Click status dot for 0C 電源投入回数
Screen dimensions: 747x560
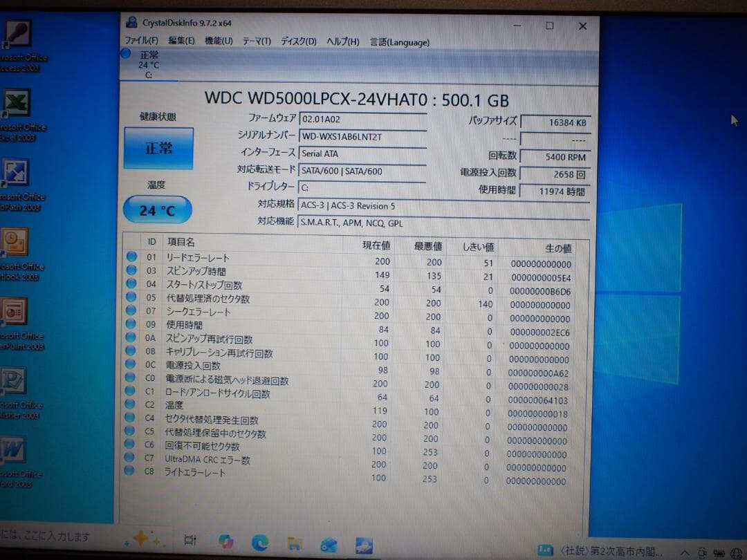pos(130,364)
